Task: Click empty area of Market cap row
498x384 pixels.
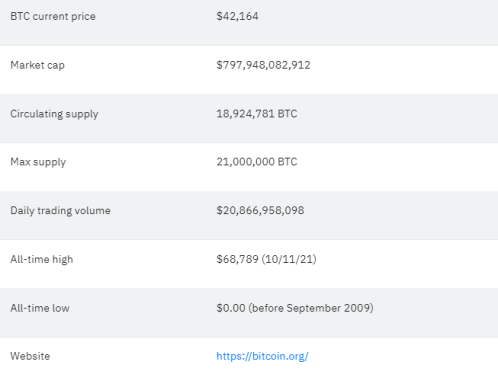Action: tap(400, 70)
